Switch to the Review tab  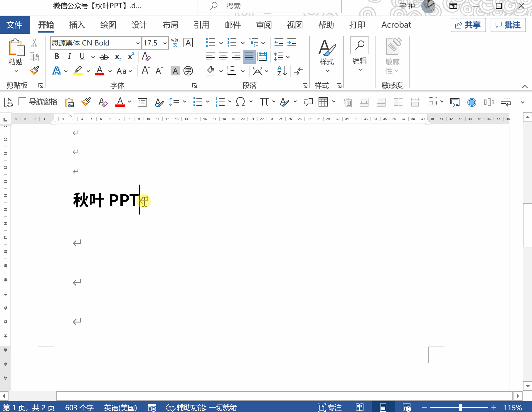pyautogui.click(x=264, y=25)
